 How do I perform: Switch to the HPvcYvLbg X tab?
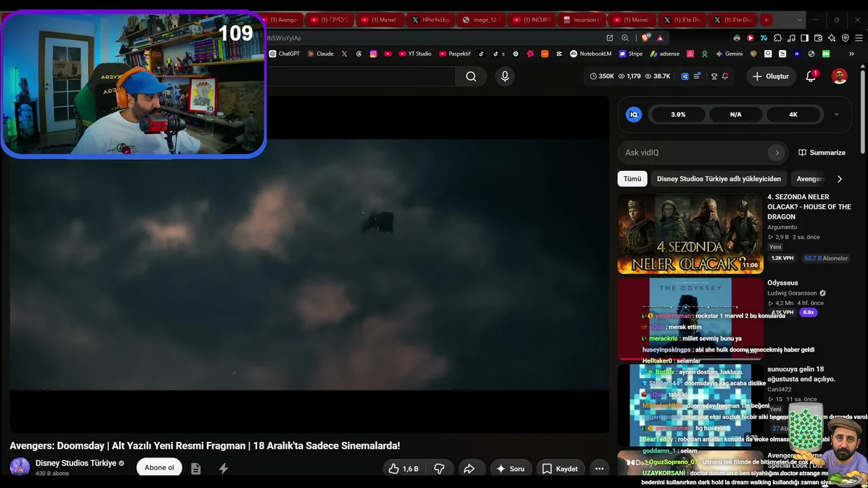[430, 20]
